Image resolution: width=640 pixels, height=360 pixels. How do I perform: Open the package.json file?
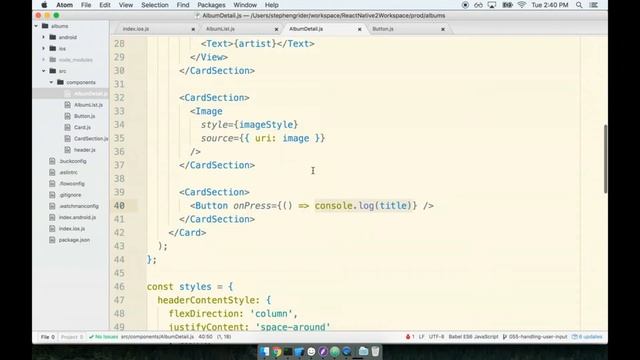(x=74, y=240)
